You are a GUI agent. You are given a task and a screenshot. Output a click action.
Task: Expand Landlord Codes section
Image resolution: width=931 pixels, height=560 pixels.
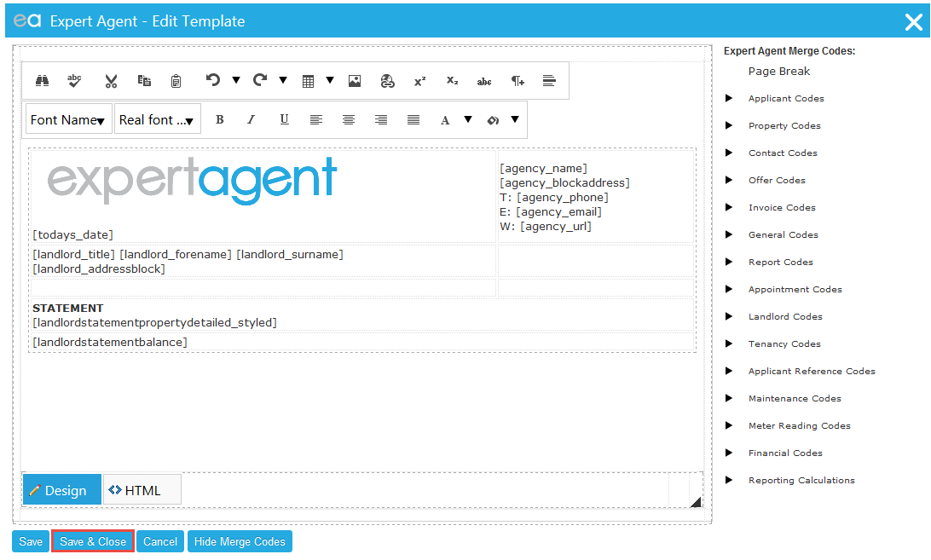729,316
